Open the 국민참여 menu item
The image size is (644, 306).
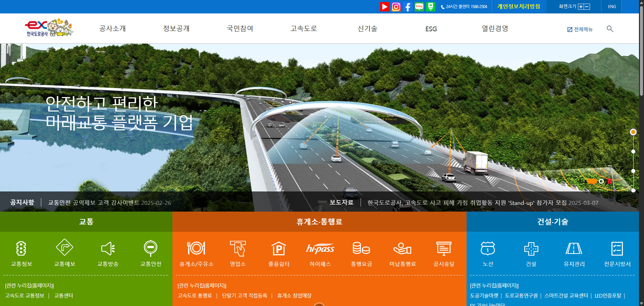point(239,29)
